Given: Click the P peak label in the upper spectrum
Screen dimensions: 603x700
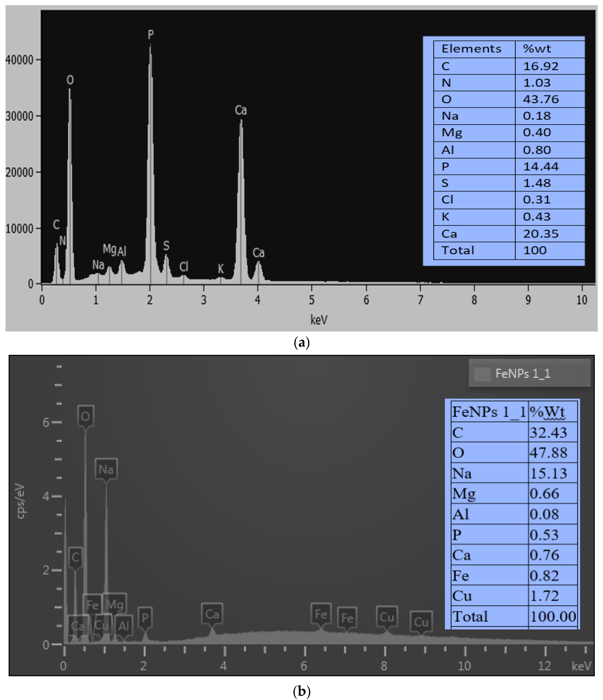Looking at the screenshot, I should (151, 34).
